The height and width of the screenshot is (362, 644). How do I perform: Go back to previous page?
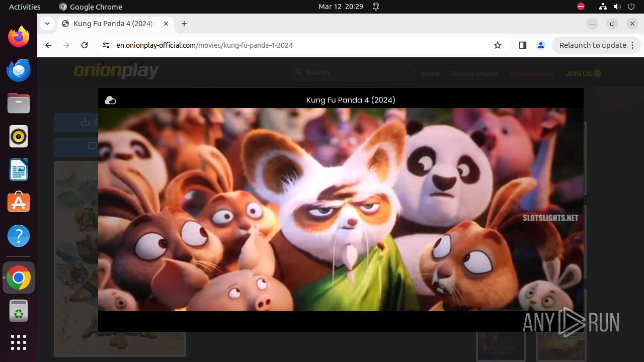point(48,45)
